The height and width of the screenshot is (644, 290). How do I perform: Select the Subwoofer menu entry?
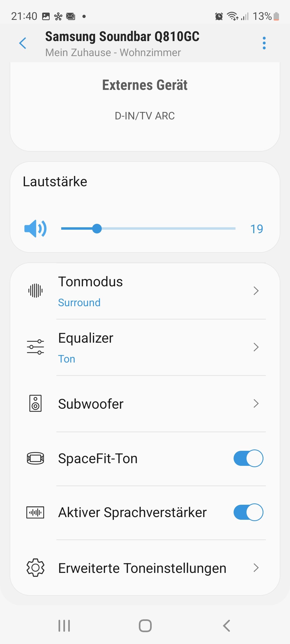pyautogui.click(x=91, y=404)
